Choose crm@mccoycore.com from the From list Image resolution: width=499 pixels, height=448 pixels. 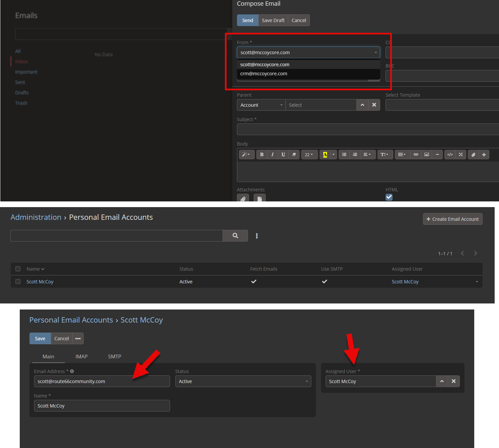[x=264, y=74]
